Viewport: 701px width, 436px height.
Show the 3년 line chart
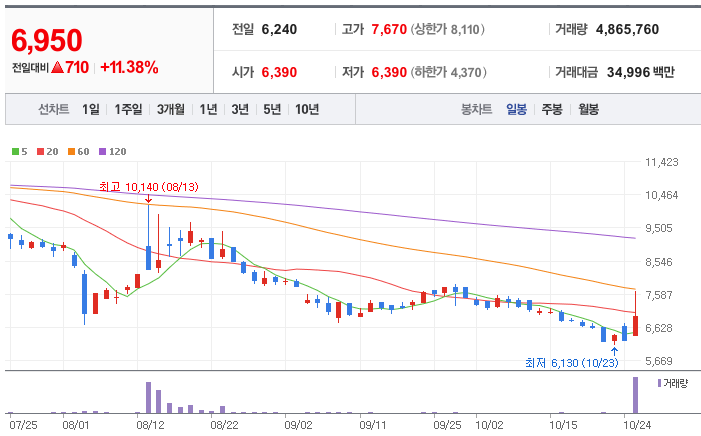240,109
